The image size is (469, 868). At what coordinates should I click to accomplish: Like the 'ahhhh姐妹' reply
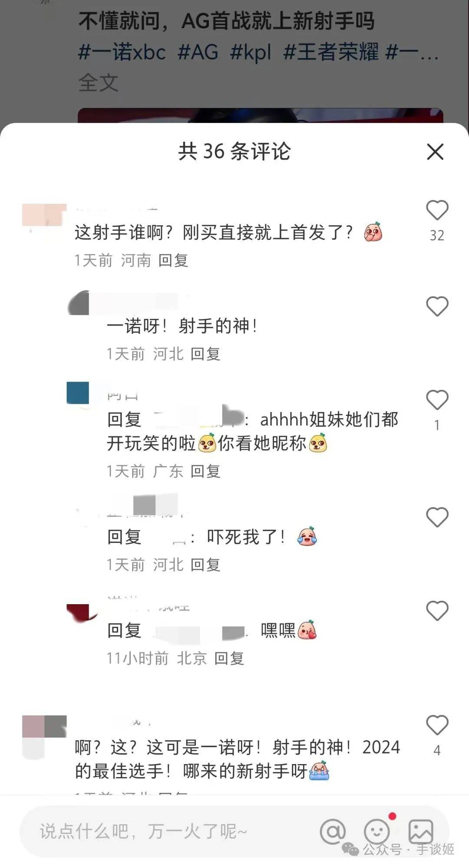tap(437, 399)
